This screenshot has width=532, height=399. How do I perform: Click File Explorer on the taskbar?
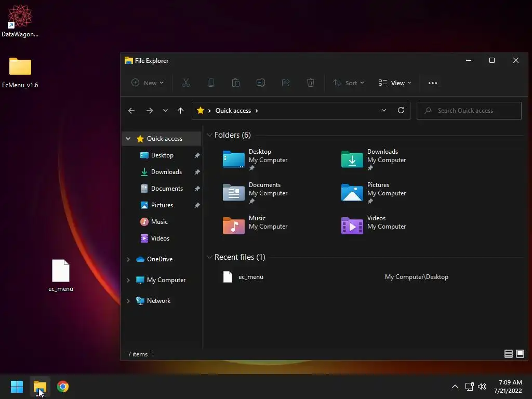tap(39, 387)
